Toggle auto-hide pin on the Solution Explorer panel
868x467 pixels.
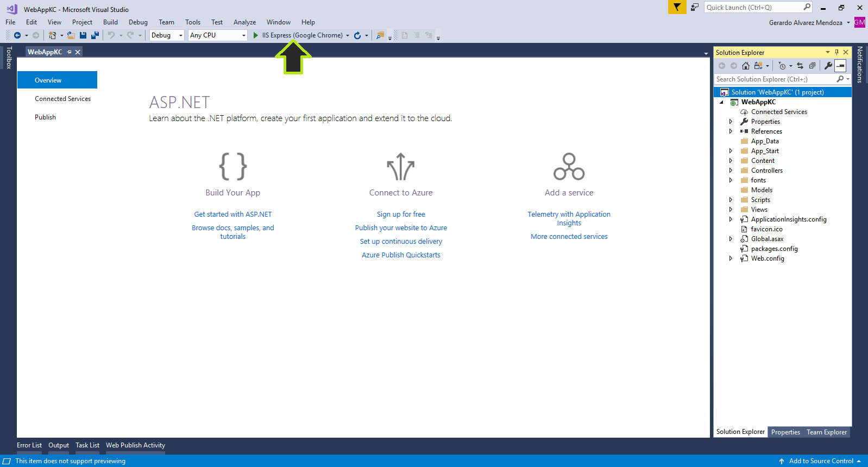point(836,52)
